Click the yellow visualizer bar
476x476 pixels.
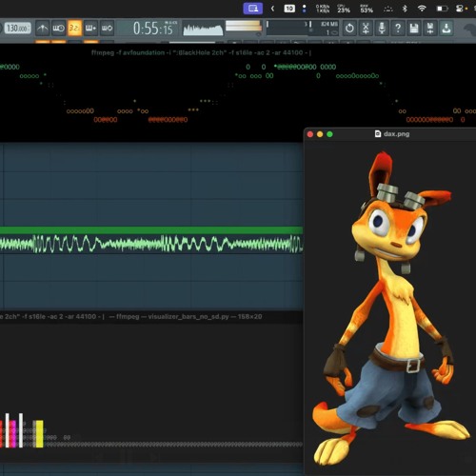39,434
